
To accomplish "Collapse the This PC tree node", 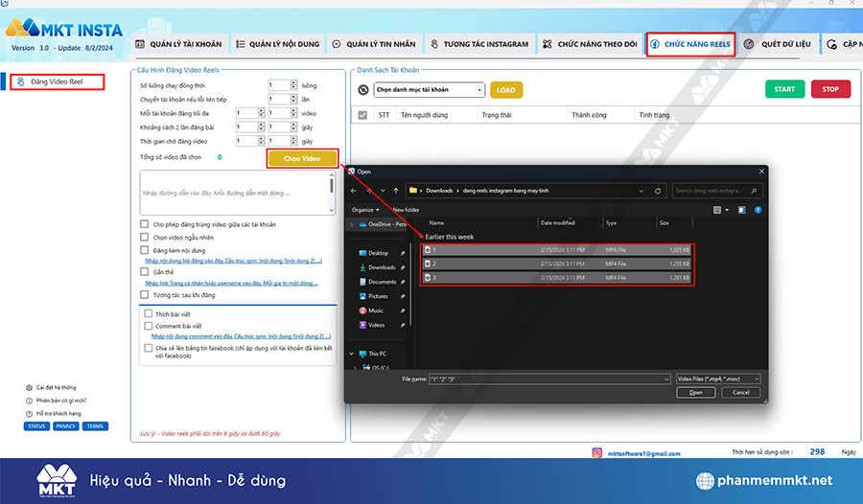I will pyautogui.click(x=352, y=354).
